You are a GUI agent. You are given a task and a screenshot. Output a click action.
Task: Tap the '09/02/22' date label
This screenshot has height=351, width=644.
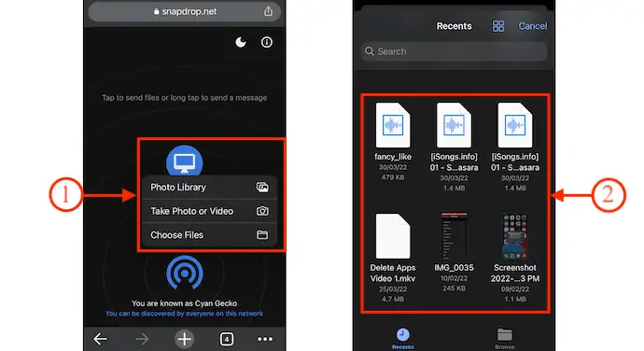pos(515,289)
